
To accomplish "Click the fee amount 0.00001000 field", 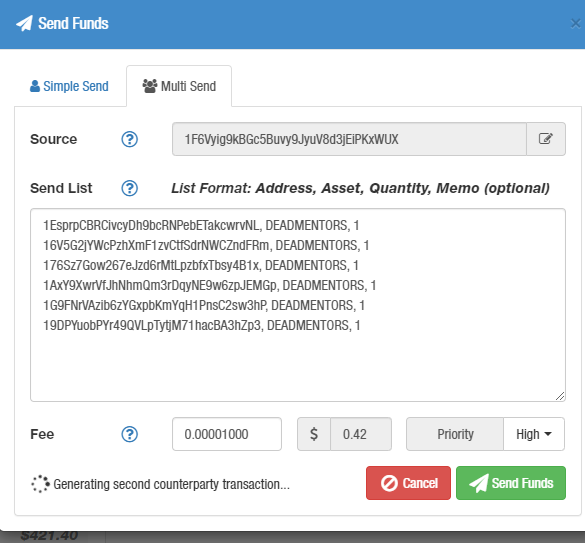I will coord(227,434).
